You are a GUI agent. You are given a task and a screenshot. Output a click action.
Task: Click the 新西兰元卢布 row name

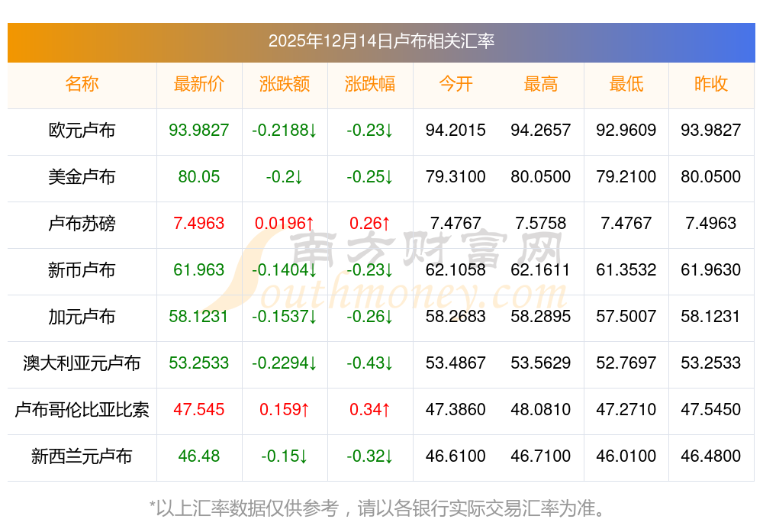[x=82, y=456]
